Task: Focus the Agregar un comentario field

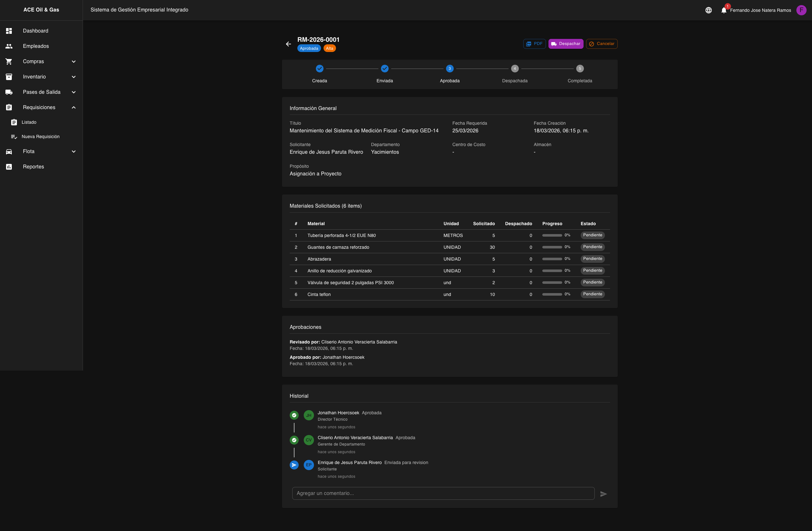Action: tap(443, 493)
